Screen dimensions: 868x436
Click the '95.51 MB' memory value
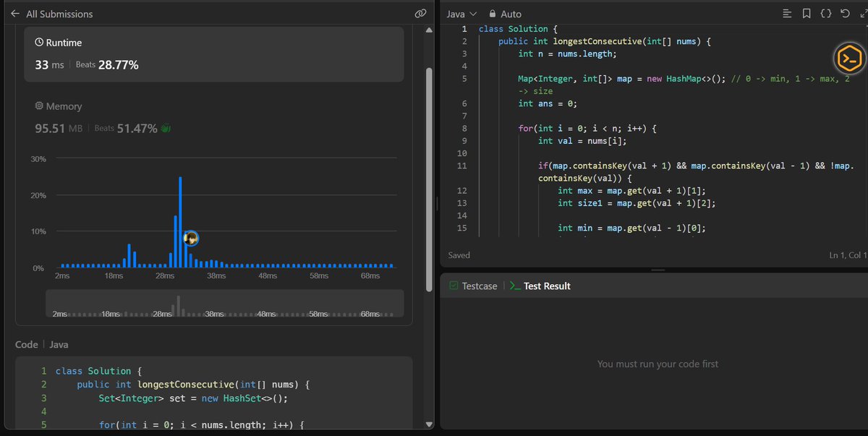[x=59, y=128]
